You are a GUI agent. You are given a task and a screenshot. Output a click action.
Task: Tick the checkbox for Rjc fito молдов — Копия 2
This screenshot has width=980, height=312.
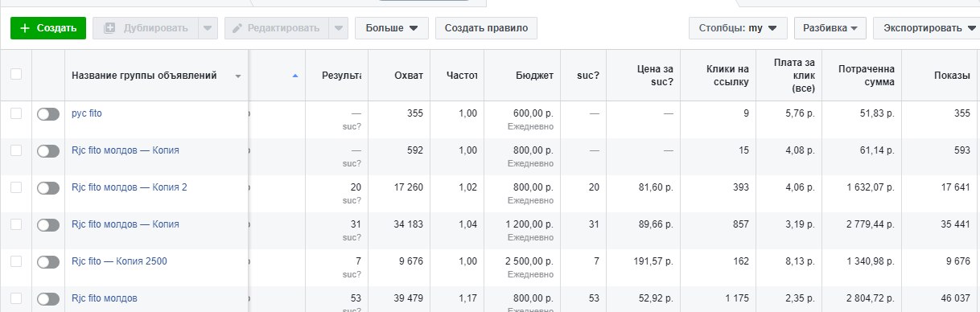point(16,187)
